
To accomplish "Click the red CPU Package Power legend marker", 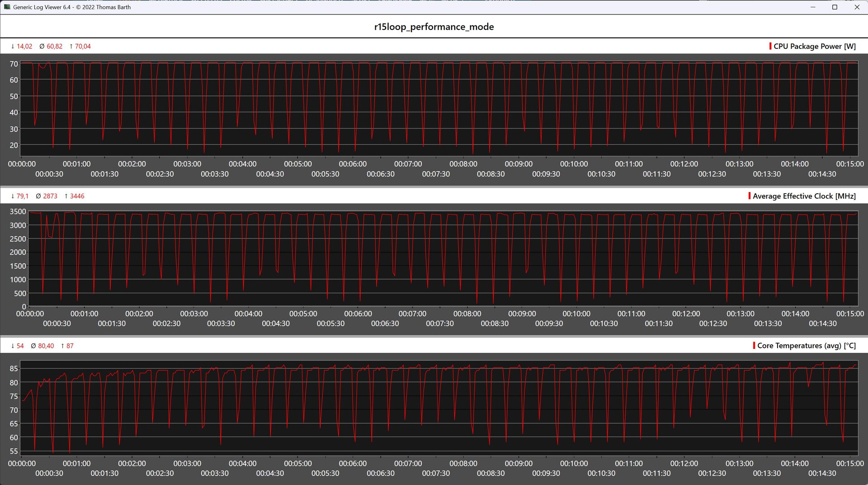I will tap(770, 46).
